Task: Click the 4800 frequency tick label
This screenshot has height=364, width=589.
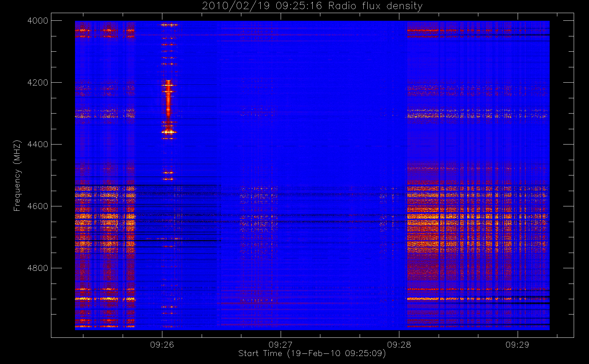Action: (x=38, y=268)
